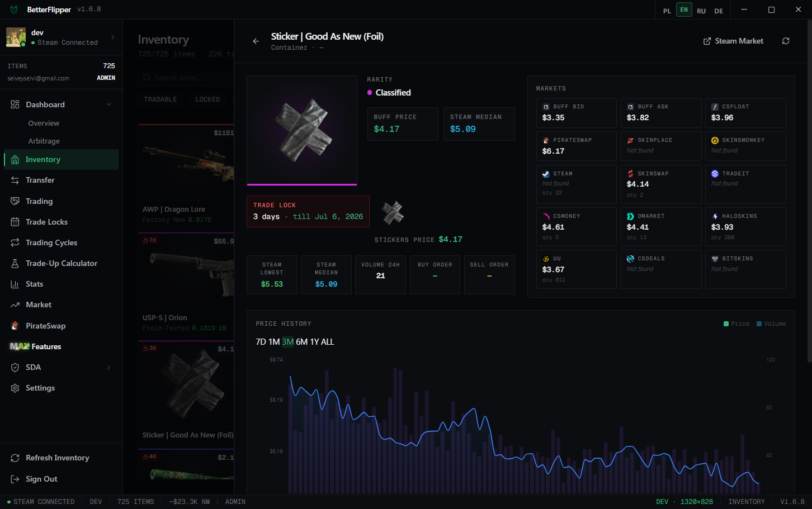Click the Buff Ask $3.82 card
Image resolution: width=812 pixels, height=509 pixels.
(x=661, y=113)
